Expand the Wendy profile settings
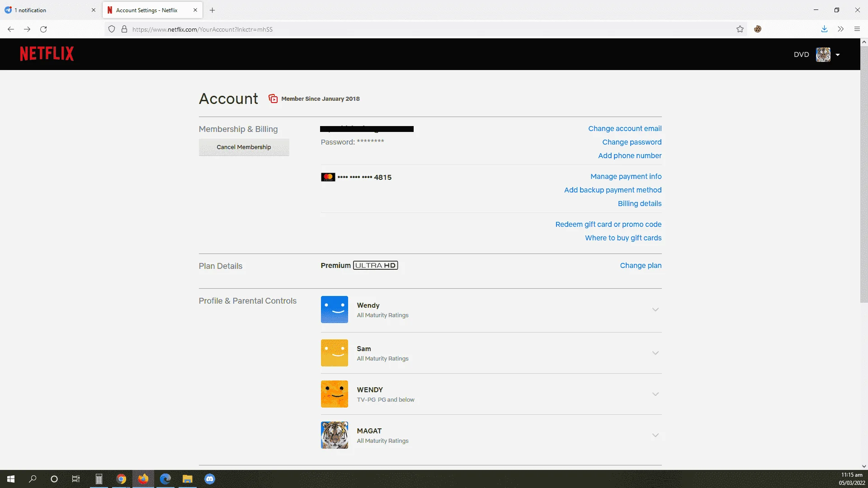The image size is (868, 488). point(655,310)
